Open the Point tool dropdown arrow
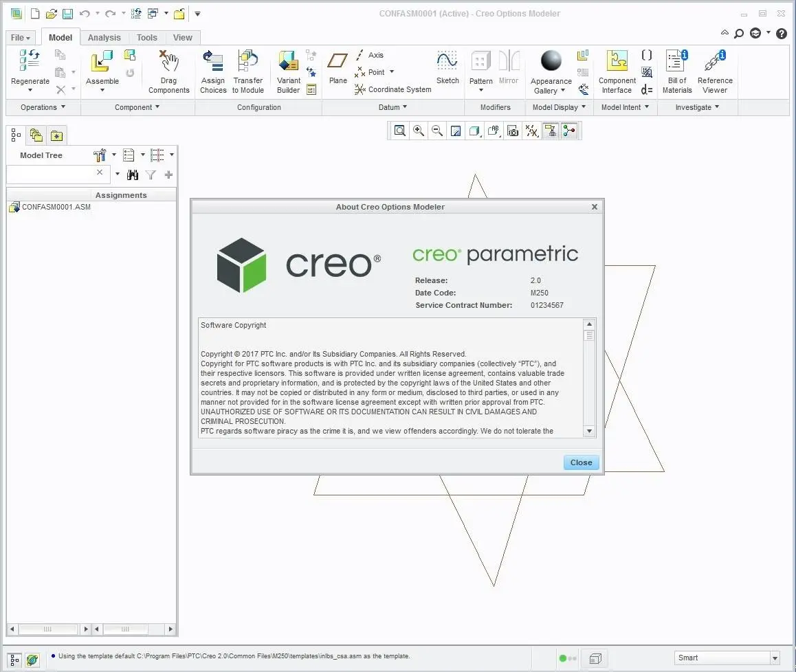Viewport: 796px width, 672px height. pos(392,72)
